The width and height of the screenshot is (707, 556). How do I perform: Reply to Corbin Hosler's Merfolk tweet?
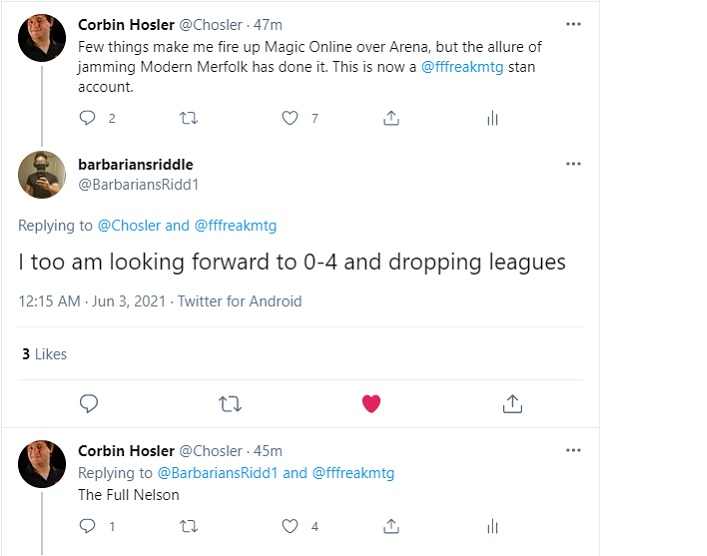[x=86, y=118]
